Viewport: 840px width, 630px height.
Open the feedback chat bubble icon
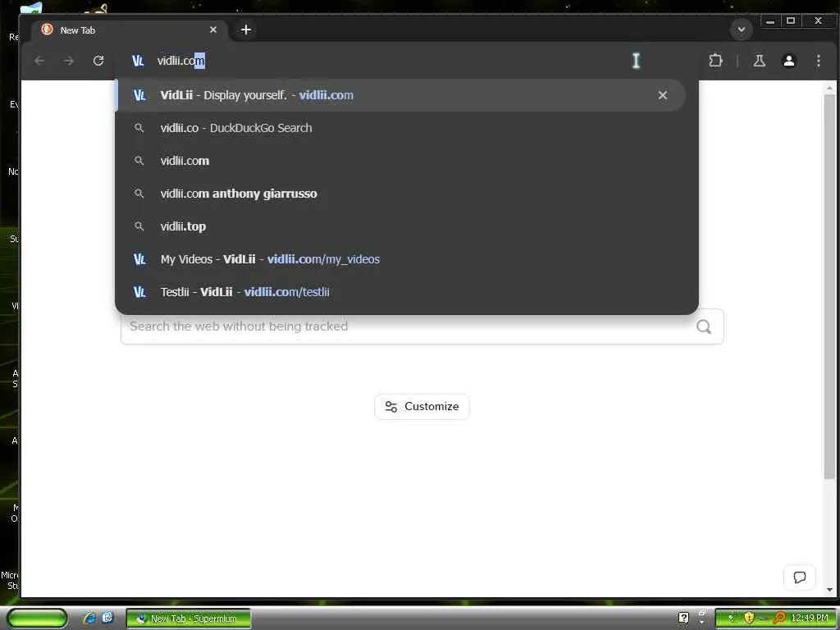tap(799, 577)
